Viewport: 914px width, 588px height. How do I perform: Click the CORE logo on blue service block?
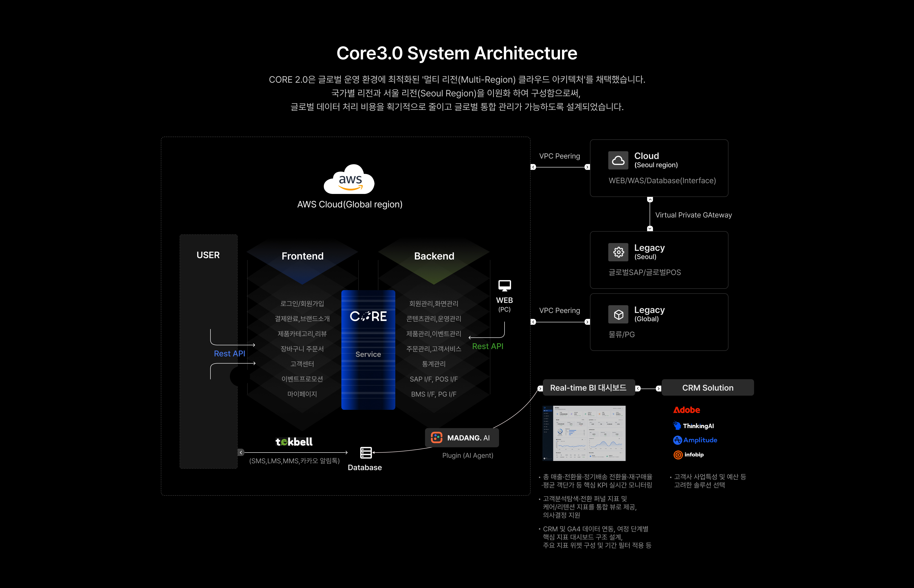click(x=368, y=316)
